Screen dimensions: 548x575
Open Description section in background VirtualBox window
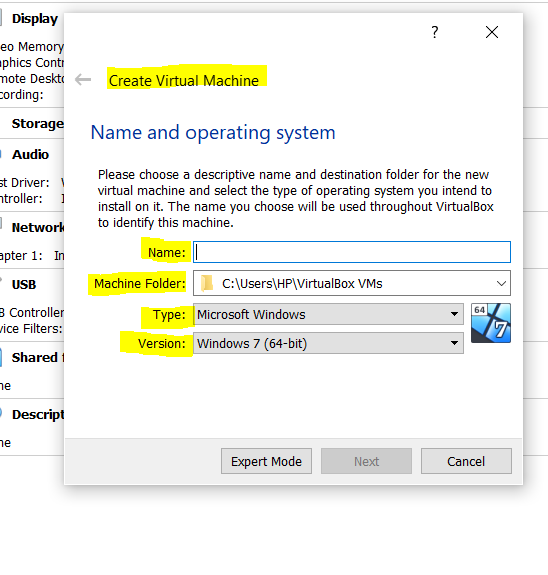pos(38,415)
